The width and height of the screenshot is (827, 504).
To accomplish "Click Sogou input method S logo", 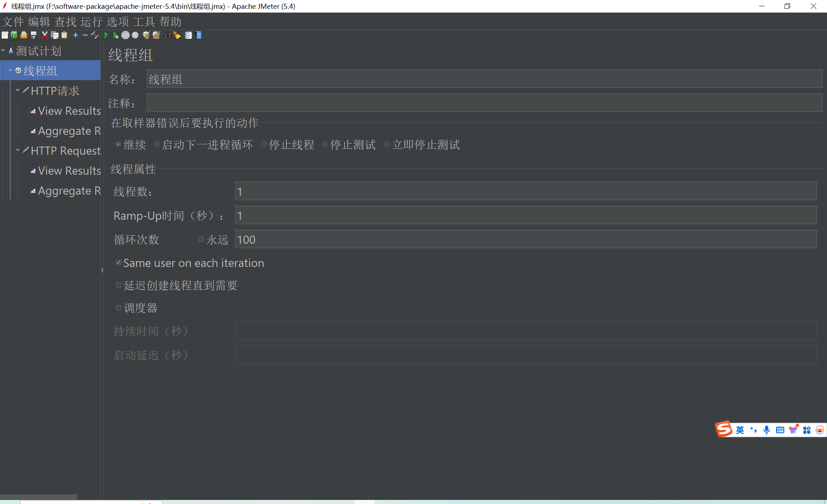I will (724, 429).
